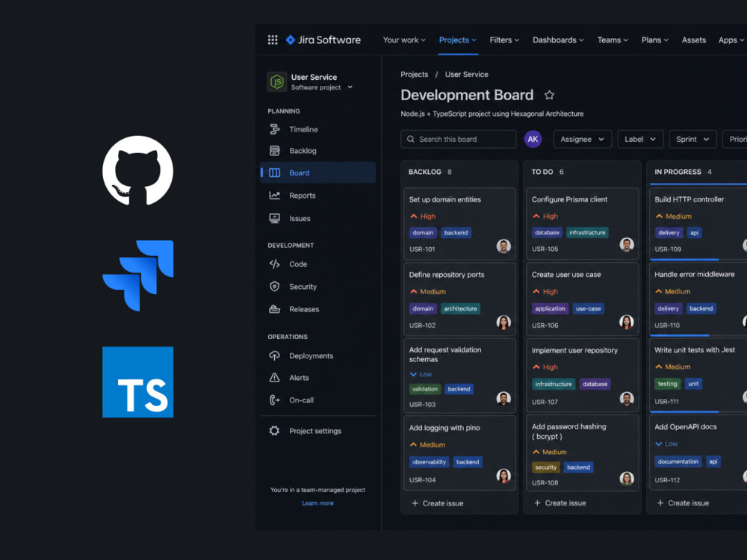Image resolution: width=747 pixels, height=560 pixels.
Task: Click Create issue in In Progress column
Action: tap(683, 503)
